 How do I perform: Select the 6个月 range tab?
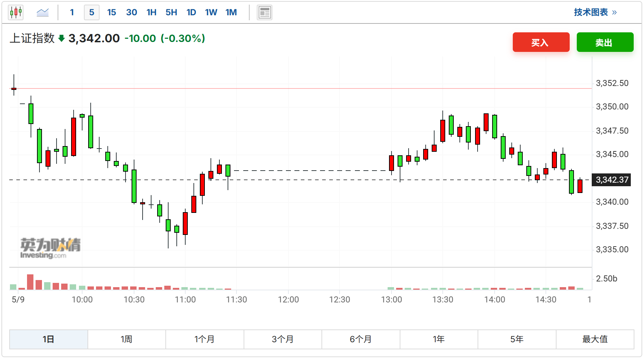pyautogui.click(x=361, y=339)
